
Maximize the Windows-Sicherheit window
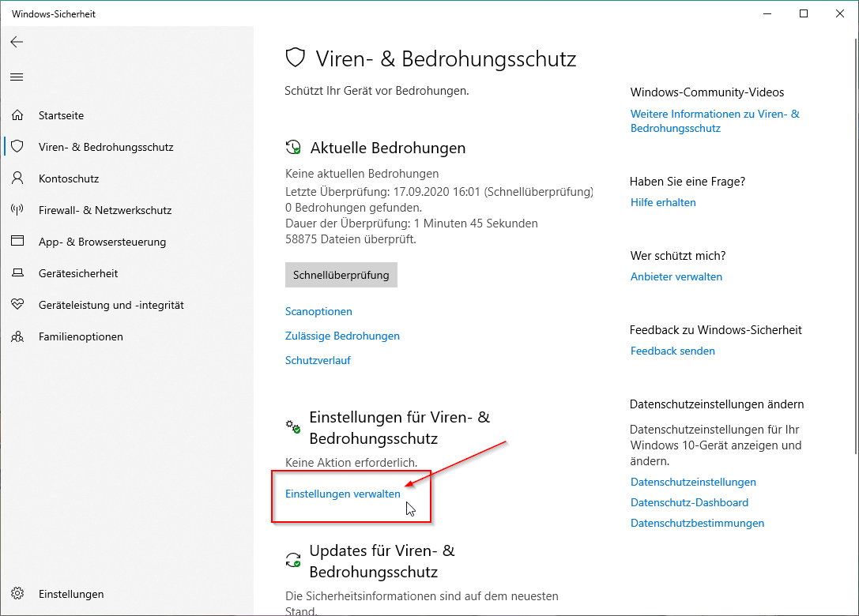point(804,13)
